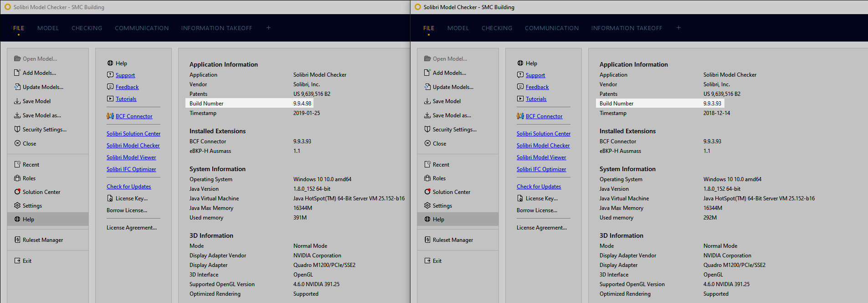Click Security Settings shield icon in left window
The image size is (868, 303).
[x=17, y=129]
